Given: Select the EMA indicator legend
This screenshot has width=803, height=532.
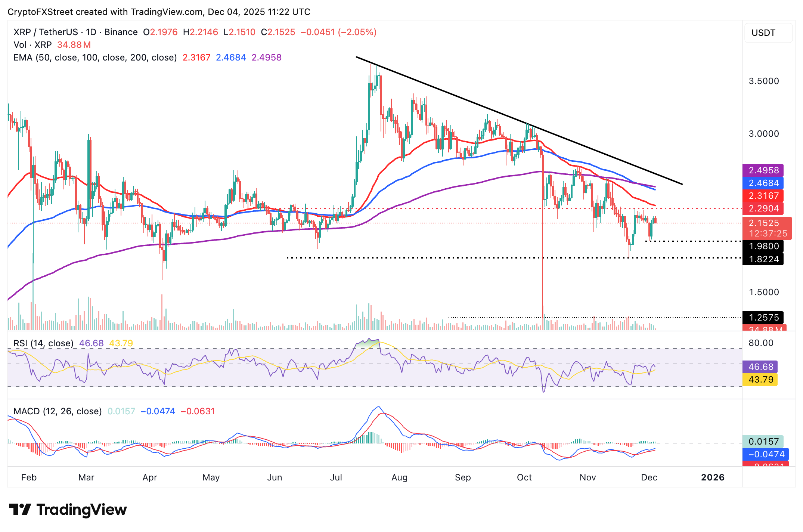Looking at the screenshot, I should point(93,57).
